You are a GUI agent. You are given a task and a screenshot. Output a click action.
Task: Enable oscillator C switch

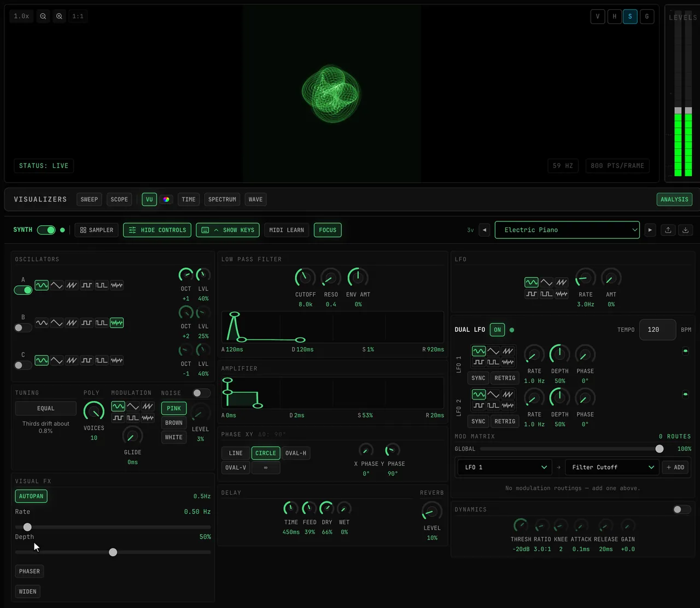coord(23,365)
